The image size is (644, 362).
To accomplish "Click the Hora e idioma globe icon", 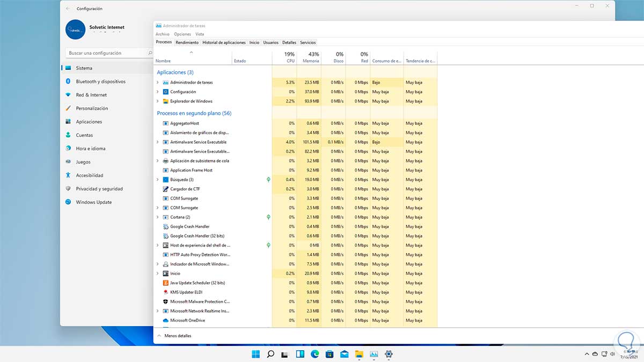I will (x=68, y=149).
